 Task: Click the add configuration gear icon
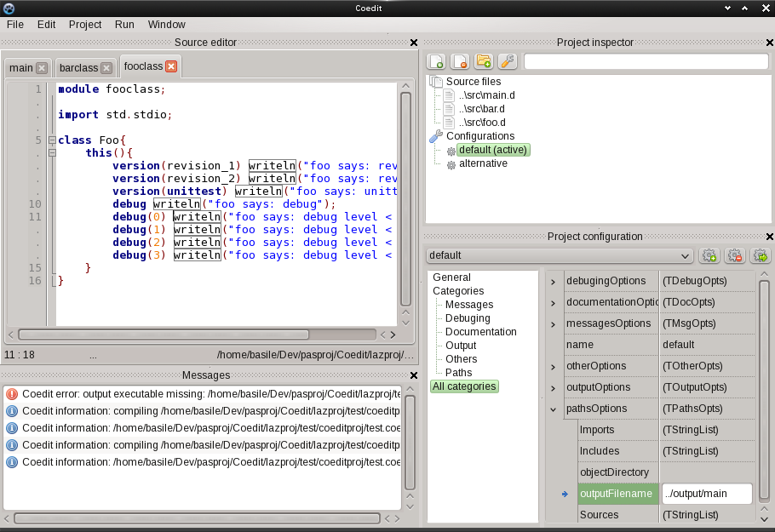point(709,255)
